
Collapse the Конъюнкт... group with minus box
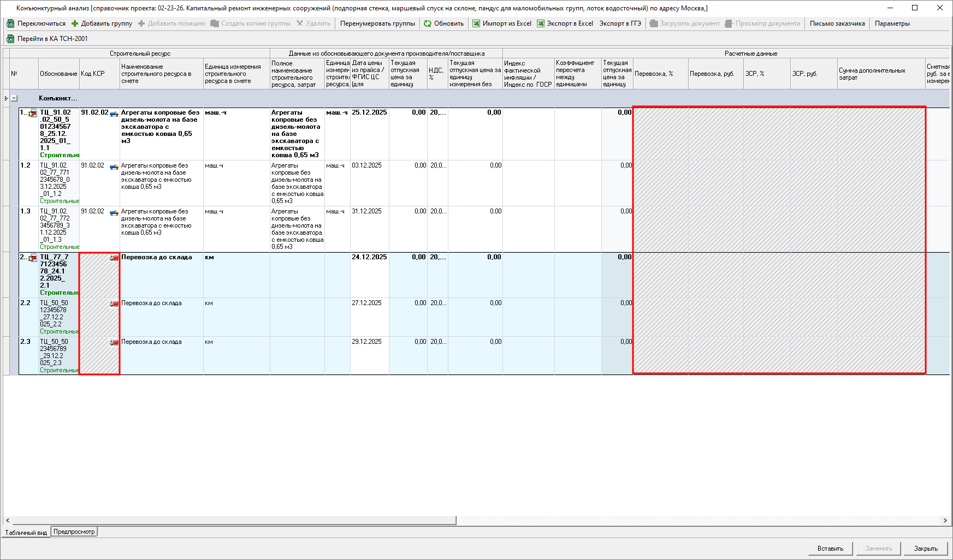pyautogui.click(x=14, y=98)
